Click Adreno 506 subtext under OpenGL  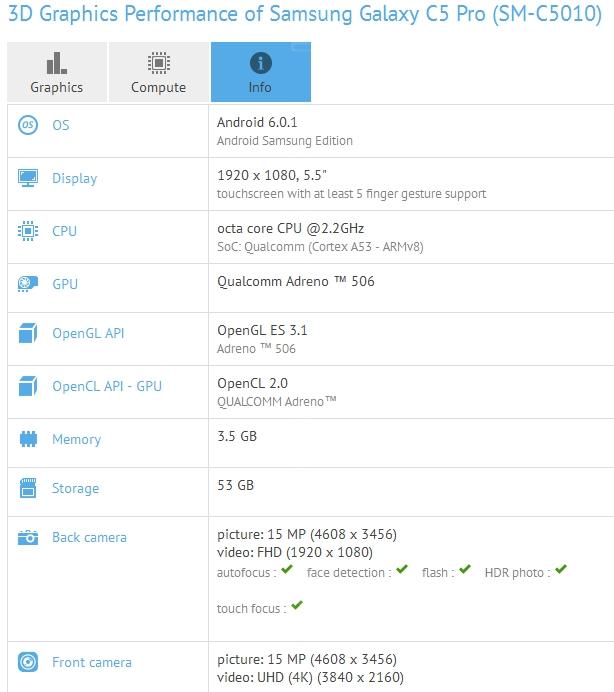(256, 349)
